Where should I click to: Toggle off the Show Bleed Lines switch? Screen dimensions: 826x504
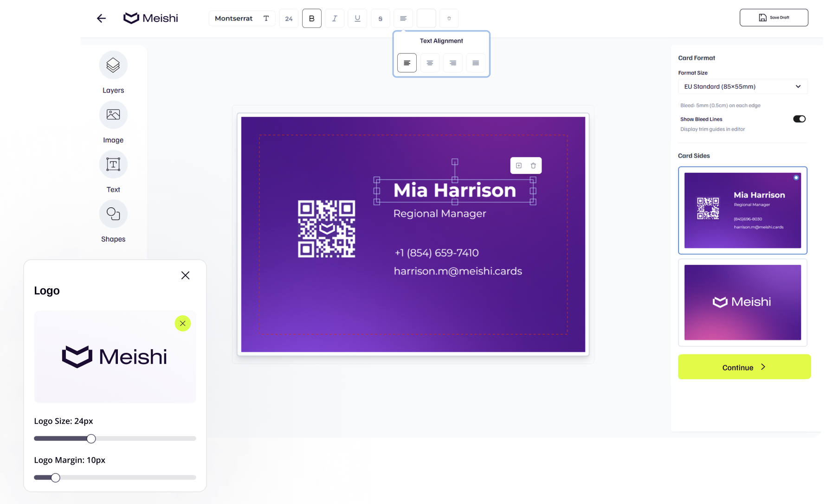(800, 119)
